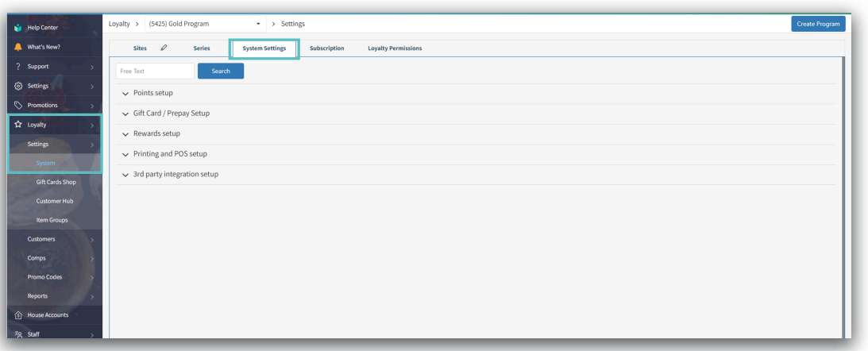Click the Create Program button

point(818,24)
